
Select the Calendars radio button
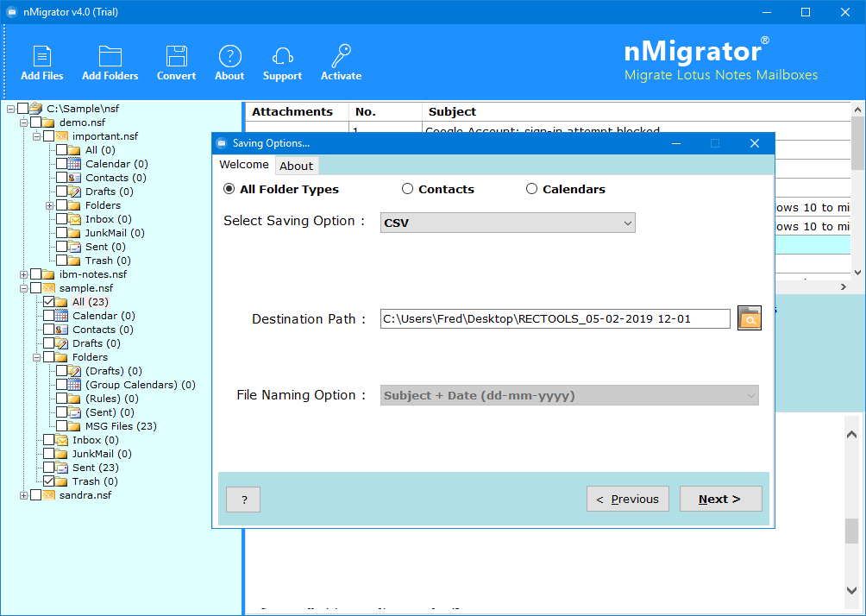[531, 189]
